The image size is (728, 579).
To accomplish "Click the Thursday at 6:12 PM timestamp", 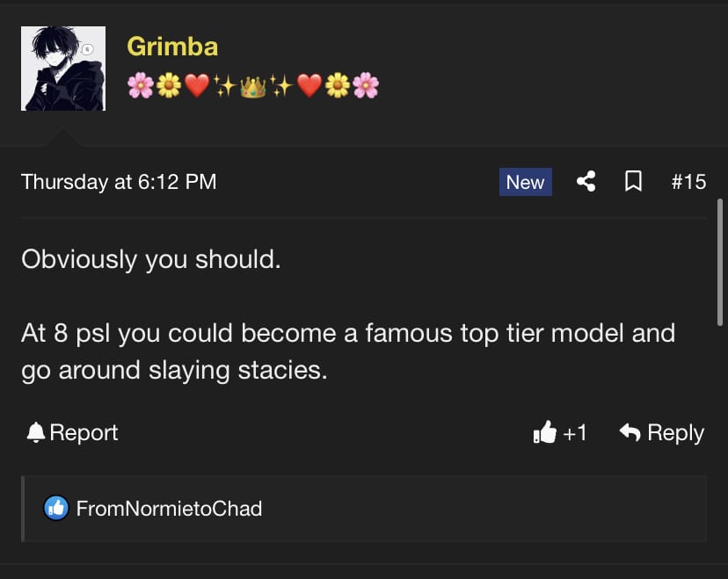I will [x=119, y=182].
